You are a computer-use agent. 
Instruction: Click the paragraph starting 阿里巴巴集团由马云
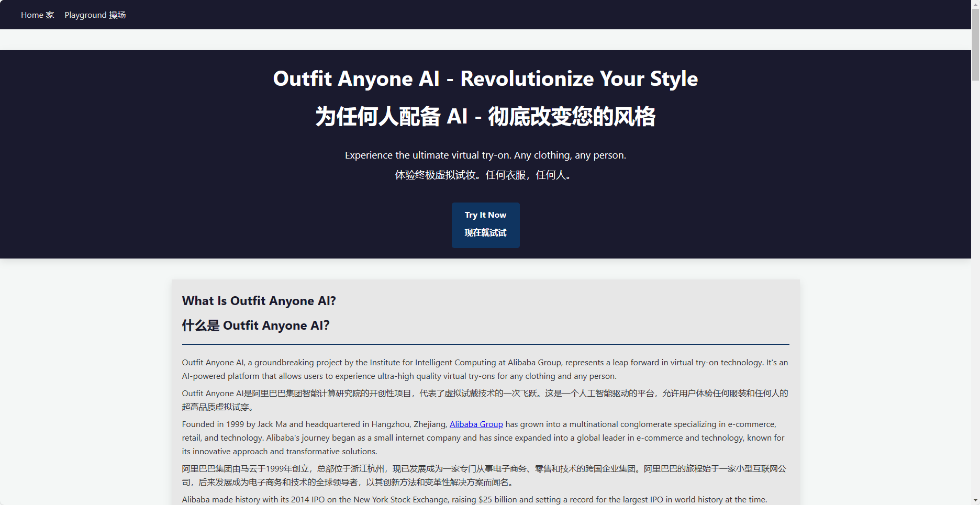click(x=484, y=475)
